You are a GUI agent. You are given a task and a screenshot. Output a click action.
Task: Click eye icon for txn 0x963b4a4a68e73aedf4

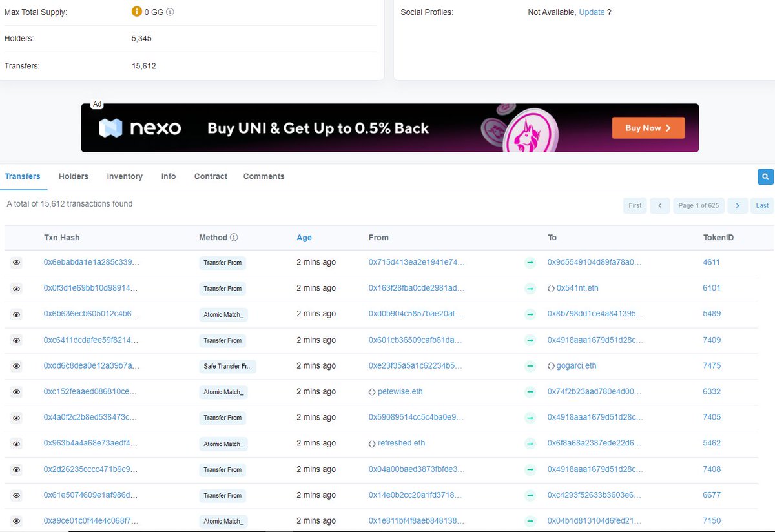point(17,444)
